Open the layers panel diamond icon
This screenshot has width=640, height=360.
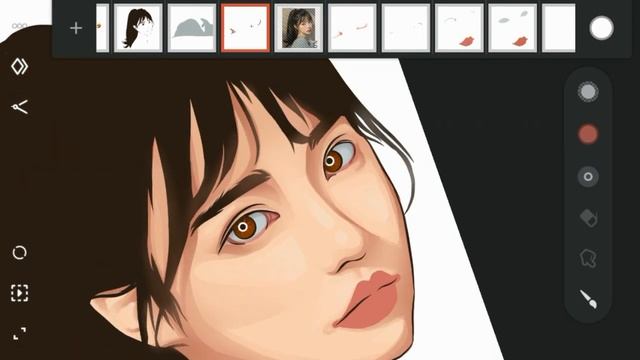20,67
